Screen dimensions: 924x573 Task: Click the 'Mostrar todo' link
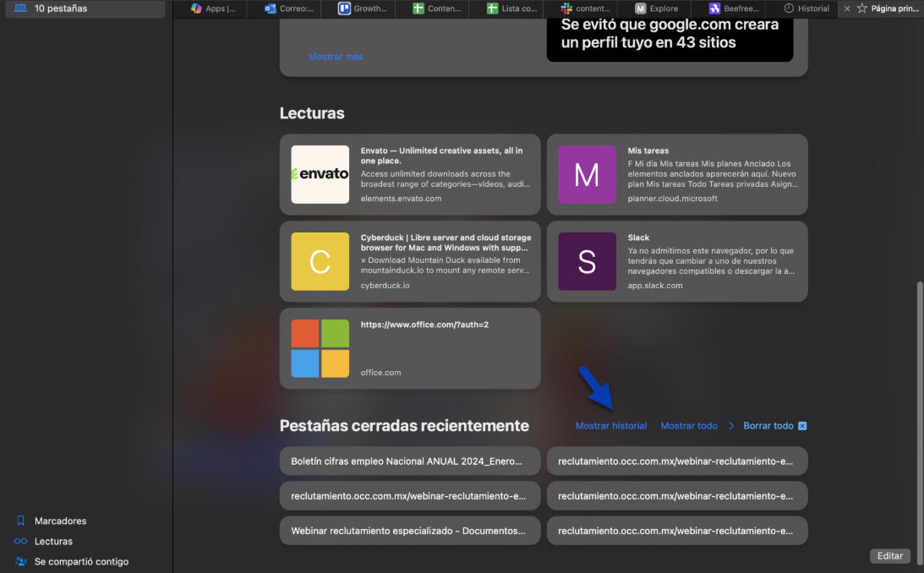click(689, 426)
